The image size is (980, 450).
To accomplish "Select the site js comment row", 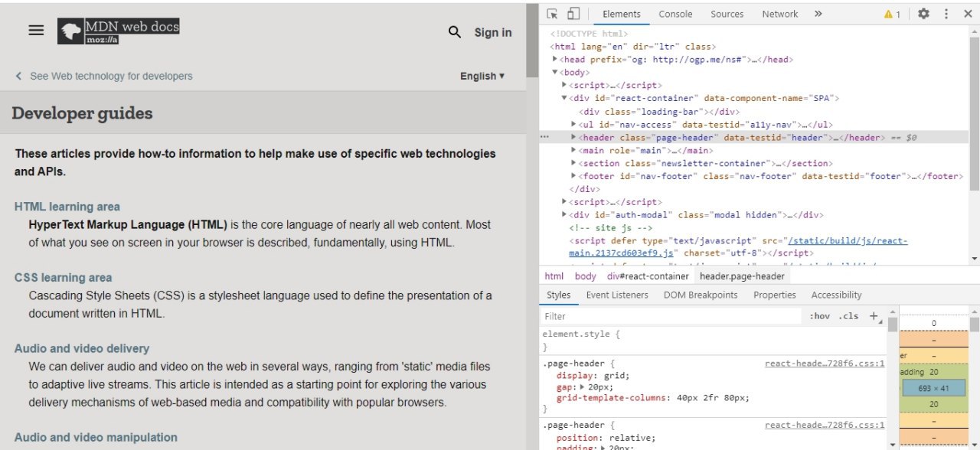I will [610, 228].
